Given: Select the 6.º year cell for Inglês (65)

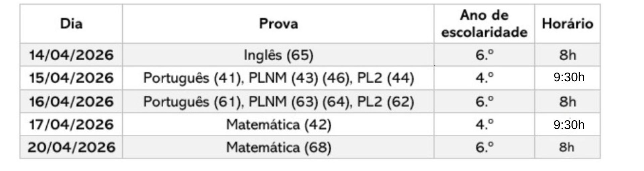Looking at the screenshot, I should (x=484, y=55).
